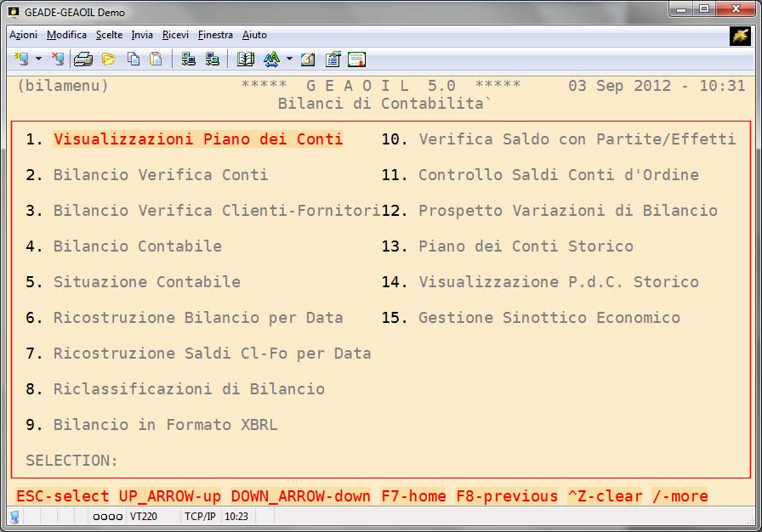Expand the font size dropdown arrow

[x=289, y=59]
